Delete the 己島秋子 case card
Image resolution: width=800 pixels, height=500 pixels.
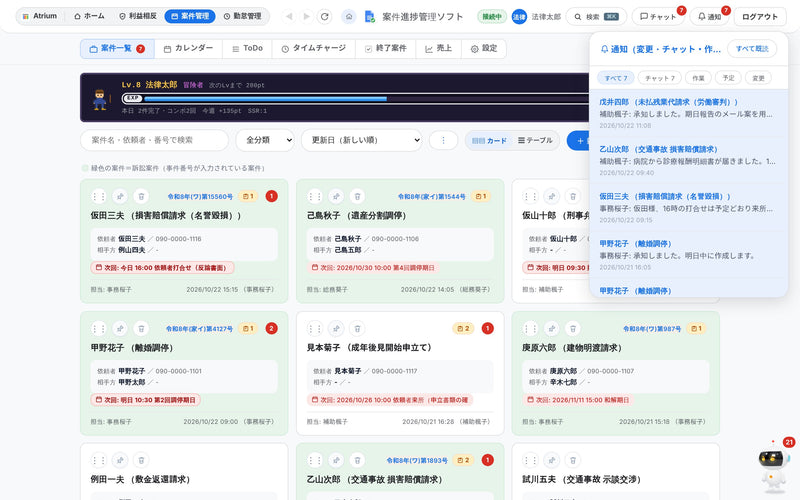(357, 196)
